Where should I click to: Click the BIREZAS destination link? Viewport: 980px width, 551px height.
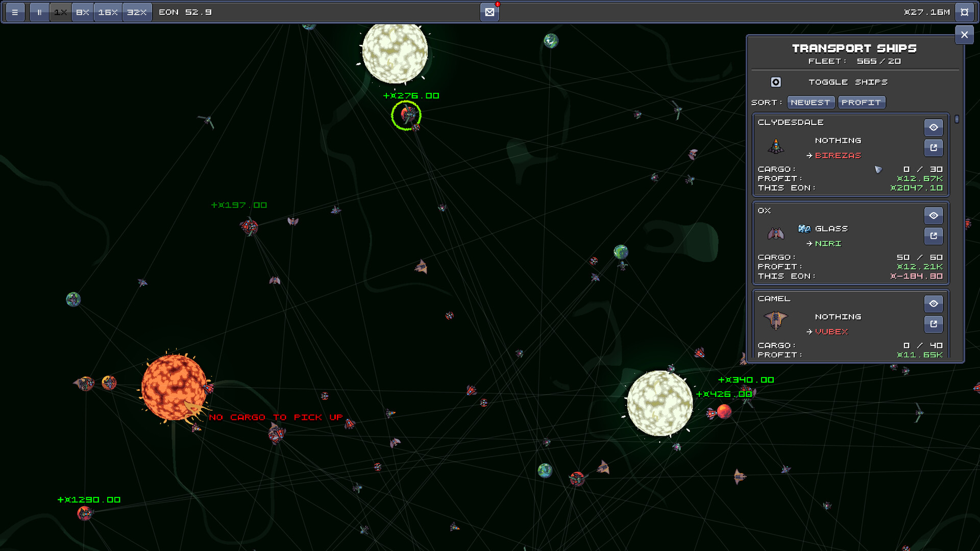click(x=838, y=156)
